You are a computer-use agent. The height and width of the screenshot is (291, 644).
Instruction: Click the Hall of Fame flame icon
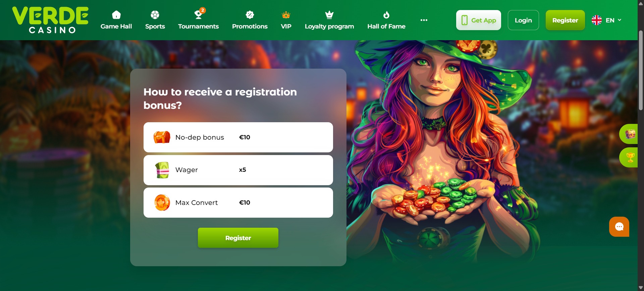386,15
